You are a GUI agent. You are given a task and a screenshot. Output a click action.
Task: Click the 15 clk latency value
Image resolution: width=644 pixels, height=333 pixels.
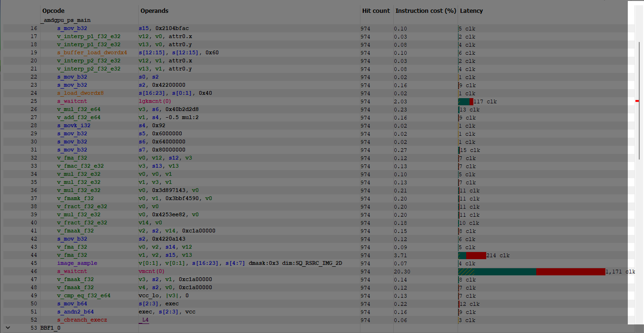coord(470,150)
